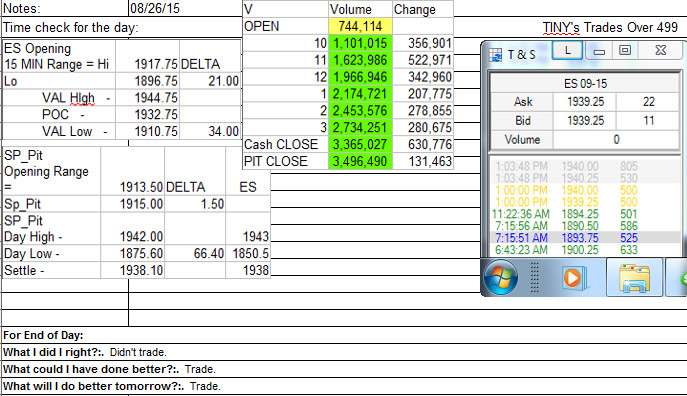Click the 1:00:00 PM trade at 1940.00

point(585,190)
